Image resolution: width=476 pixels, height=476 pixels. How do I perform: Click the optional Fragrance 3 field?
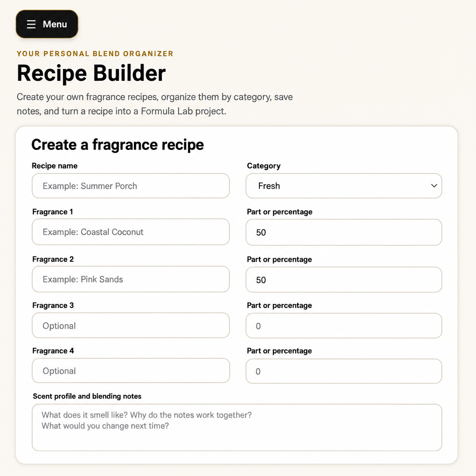[x=131, y=326]
